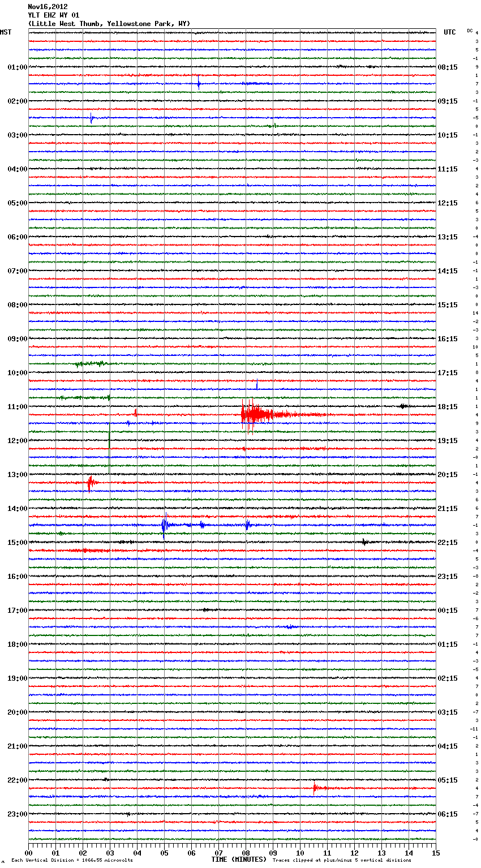Click the Little West Thumb location caption
Viewport: 481px width, 868px height.
pos(109,24)
